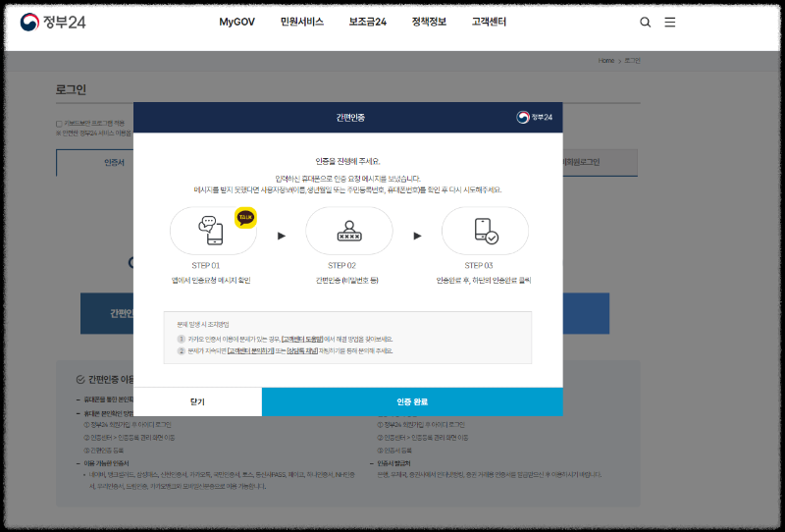Image resolution: width=785 pixels, height=532 pixels.
Task: Click the 문제 발생 시 조치방법 heading
Action: pyautogui.click(x=203, y=325)
